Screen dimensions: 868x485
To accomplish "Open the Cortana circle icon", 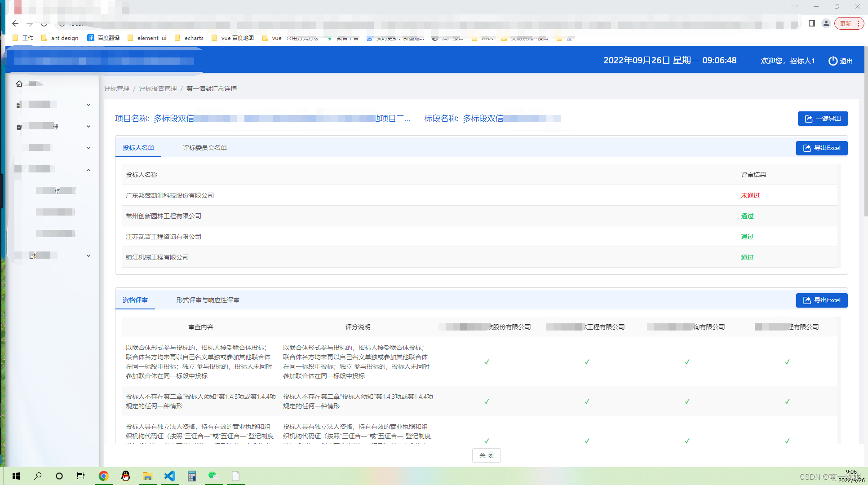I will 59,476.
